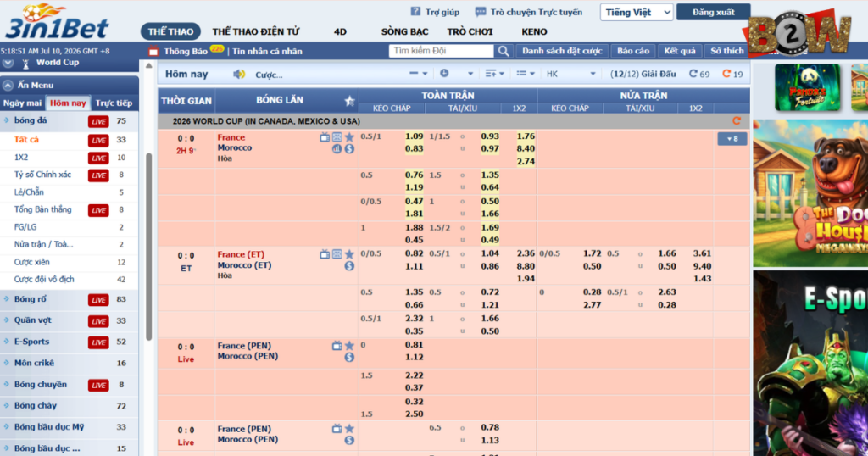This screenshot has height=456, width=868.
Task: Click the orange live refresh counter 19
Action: [732, 74]
